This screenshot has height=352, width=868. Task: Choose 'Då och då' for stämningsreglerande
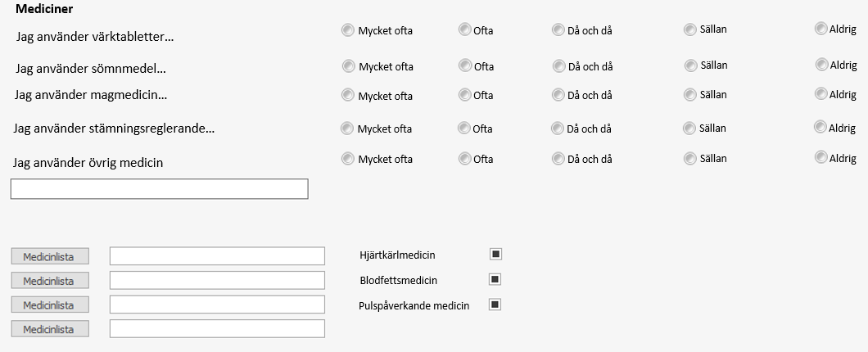[x=558, y=129]
